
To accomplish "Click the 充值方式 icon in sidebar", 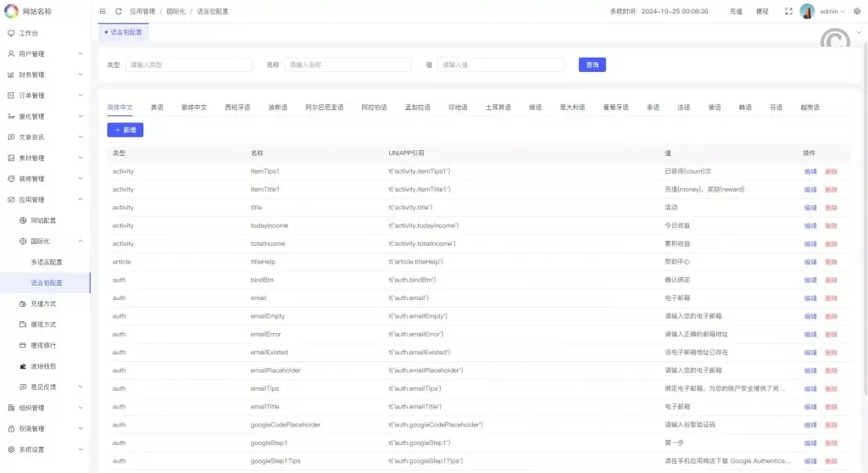I will [23, 303].
